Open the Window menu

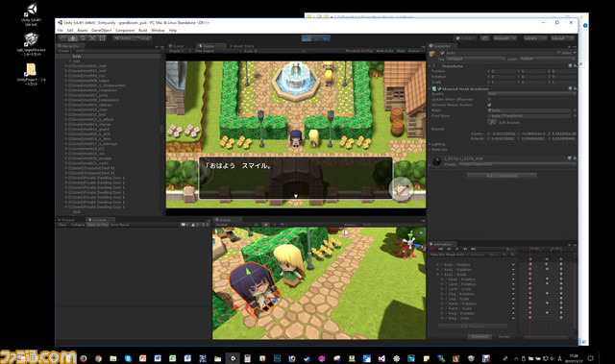pos(158,30)
